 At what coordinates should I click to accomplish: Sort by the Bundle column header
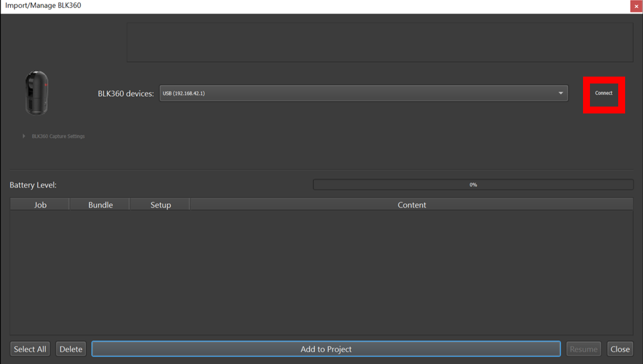100,204
